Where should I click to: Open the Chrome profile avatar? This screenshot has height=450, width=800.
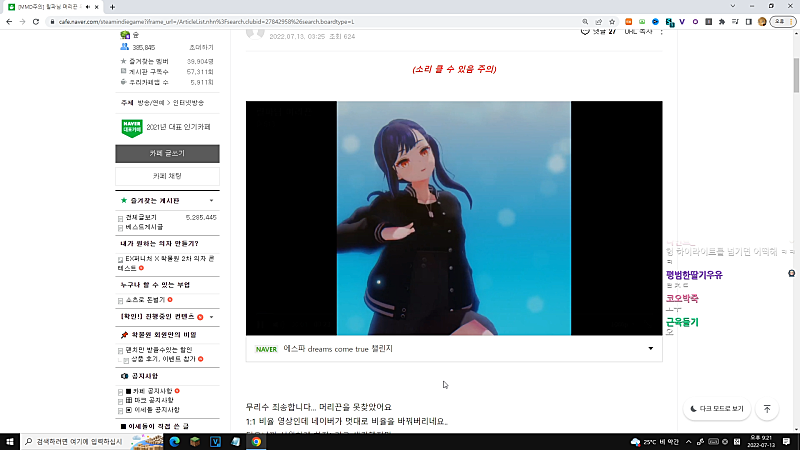pos(762,22)
